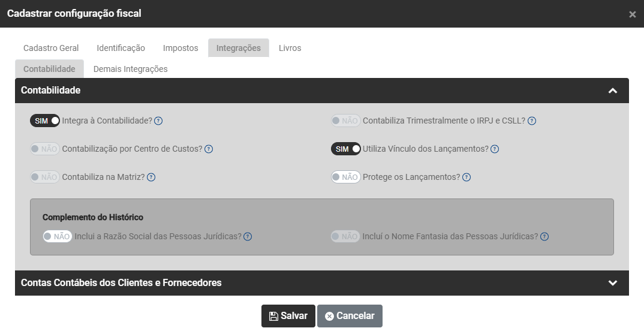Close the Cadastrar configuração fiscal dialog
The height and width of the screenshot is (331, 644).
(633, 14)
